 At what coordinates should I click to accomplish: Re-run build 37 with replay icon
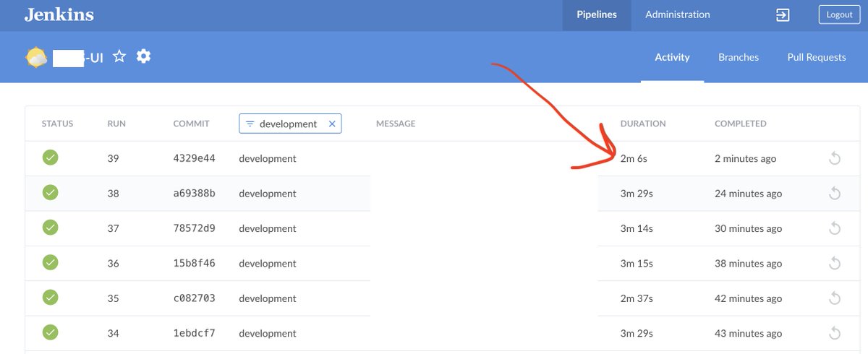tap(834, 228)
